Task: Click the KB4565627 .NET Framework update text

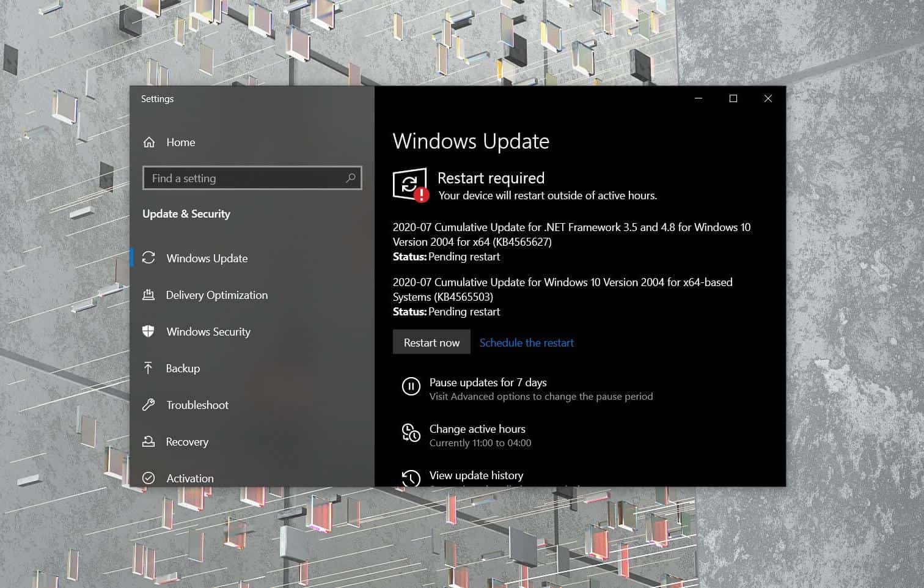Action: click(571, 234)
